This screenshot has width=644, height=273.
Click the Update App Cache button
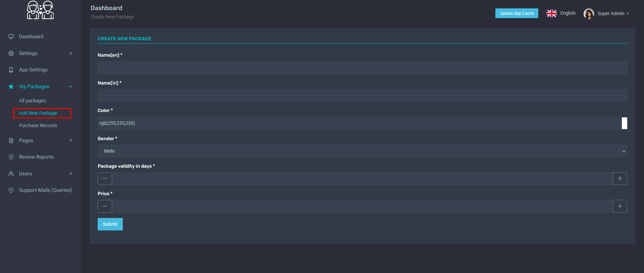coord(516,13)
